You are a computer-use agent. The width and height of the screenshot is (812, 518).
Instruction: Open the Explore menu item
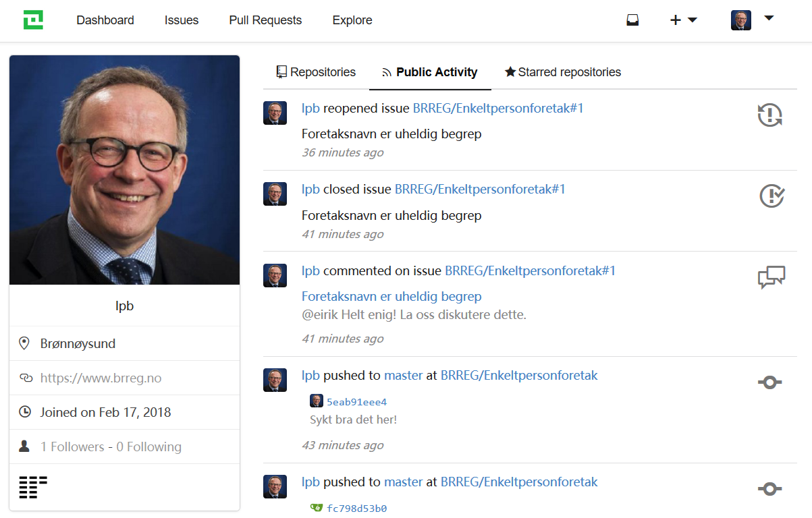pyautogui.click(x=352, y=20)
